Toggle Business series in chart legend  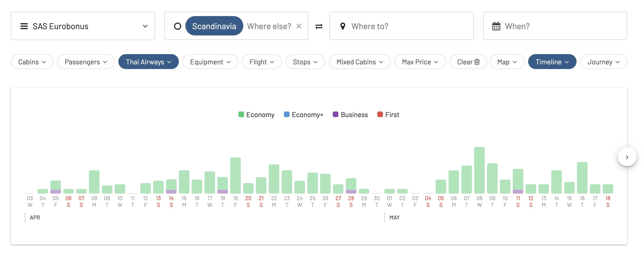[x=350, y=115]
